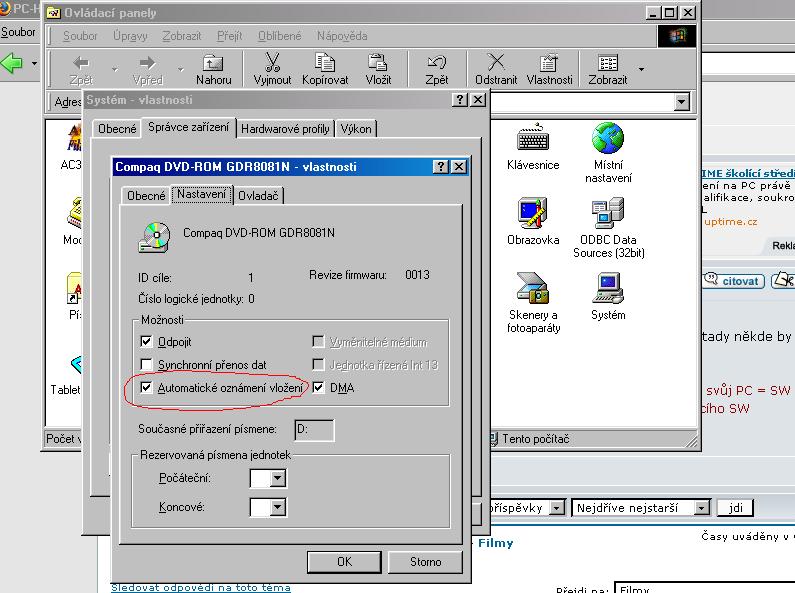Cancel with the Storno button
The height and width of the screenshot is (593, 795).
click(425, 562)
